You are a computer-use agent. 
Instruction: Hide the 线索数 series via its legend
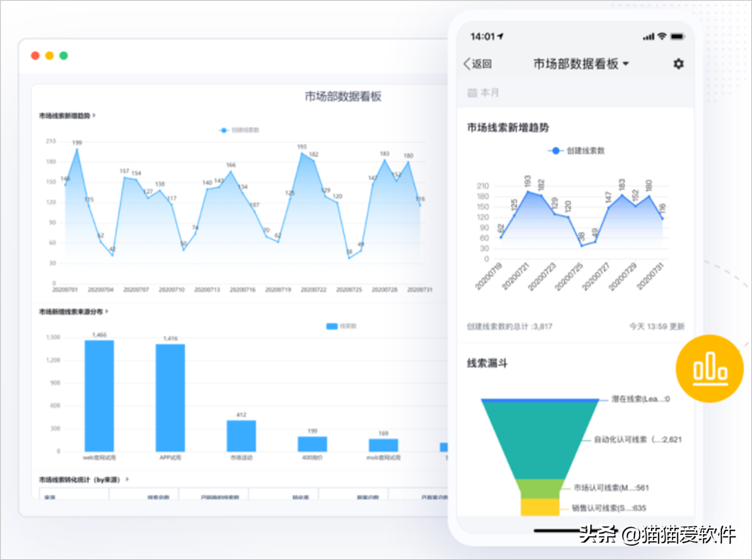[340, 325]
